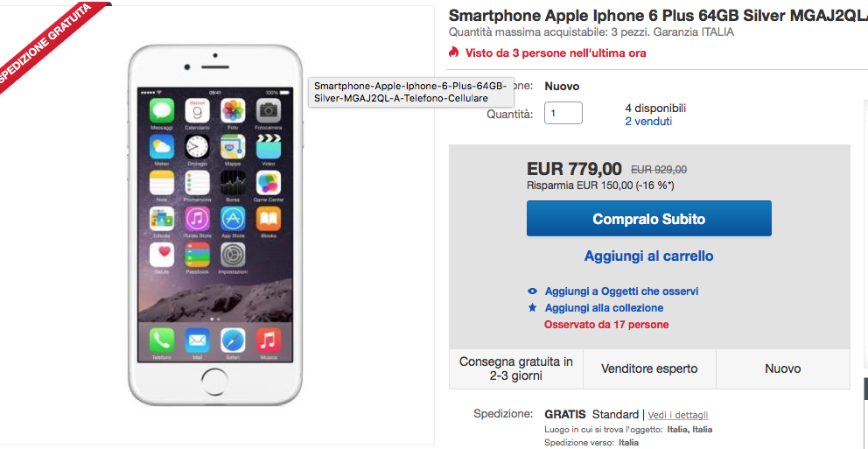Click the Consegna gratuita in 2-3 giorni tab
868x449 pixels.
(x=516, y=368)
